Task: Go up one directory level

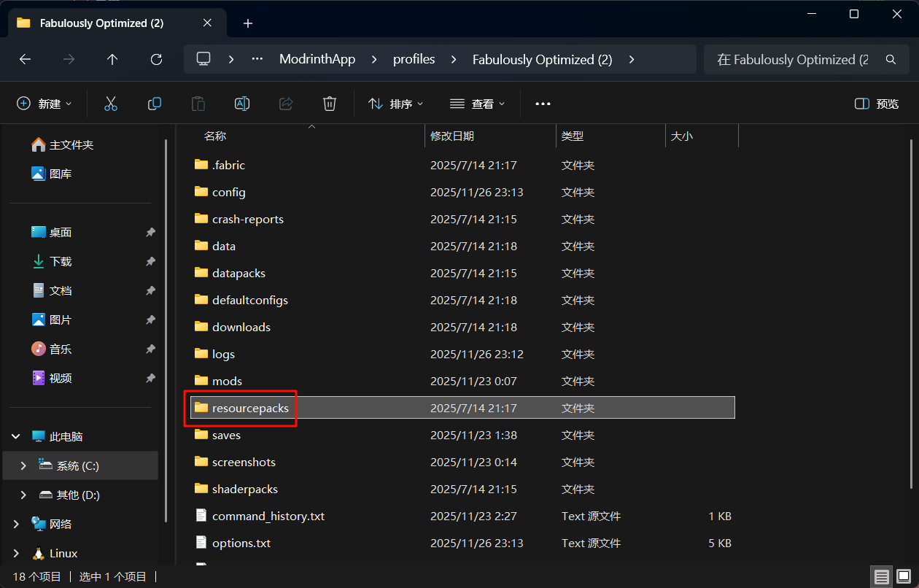Action: 112,60
